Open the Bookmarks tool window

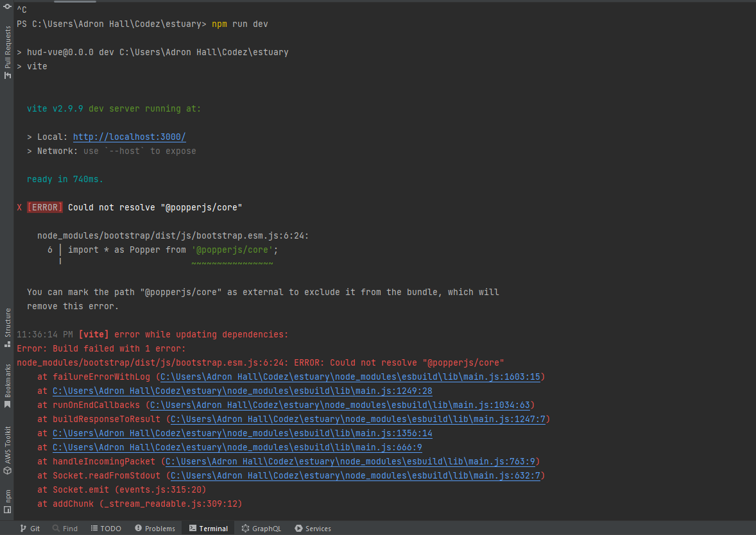coord(7,386)
